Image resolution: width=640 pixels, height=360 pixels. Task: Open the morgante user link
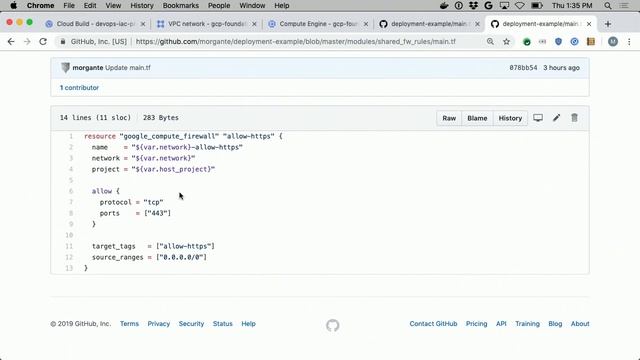click(88, 68)
